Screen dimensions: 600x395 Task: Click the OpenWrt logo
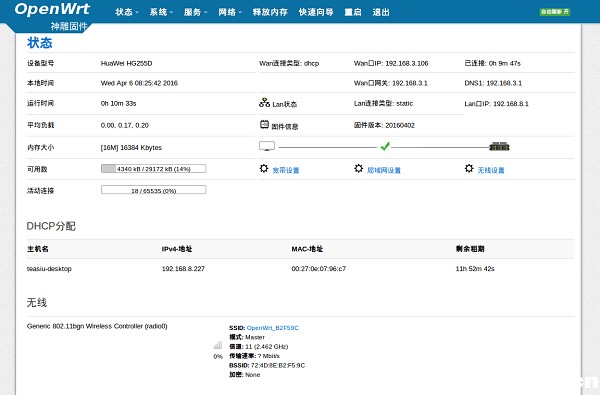52,9
